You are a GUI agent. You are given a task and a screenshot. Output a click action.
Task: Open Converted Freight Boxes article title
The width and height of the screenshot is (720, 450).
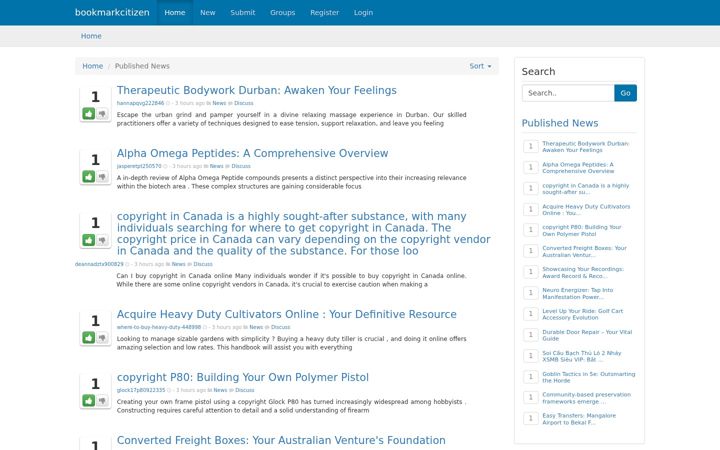coord(281,440)
